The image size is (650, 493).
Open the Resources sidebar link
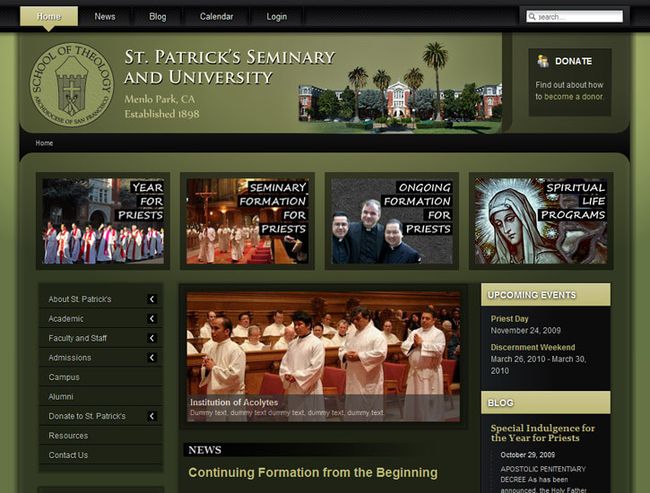68,435
